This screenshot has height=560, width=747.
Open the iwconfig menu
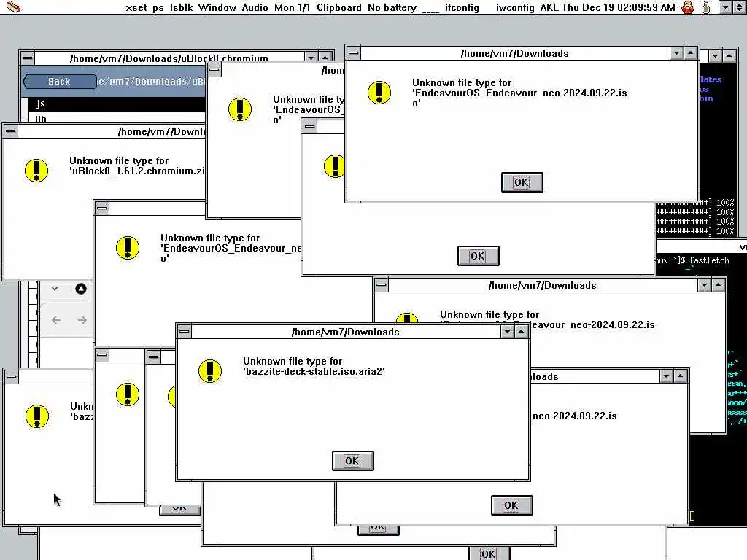click(515, 7)
